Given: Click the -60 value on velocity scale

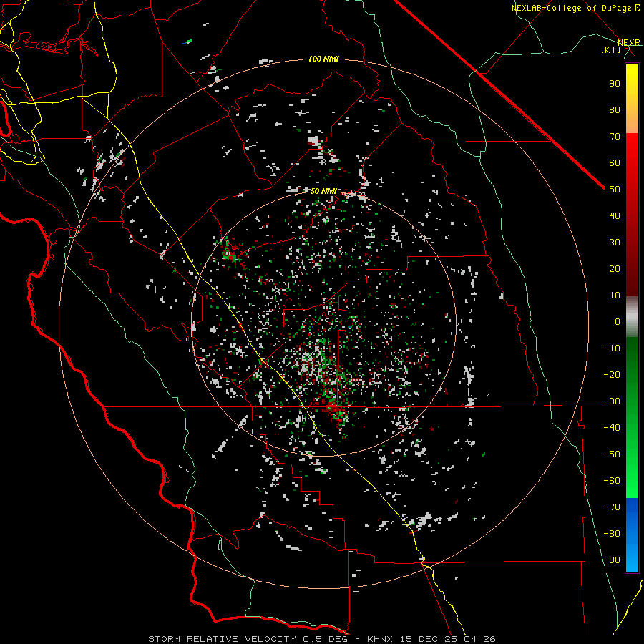Looking at the screenshot, I should point(612,481).
